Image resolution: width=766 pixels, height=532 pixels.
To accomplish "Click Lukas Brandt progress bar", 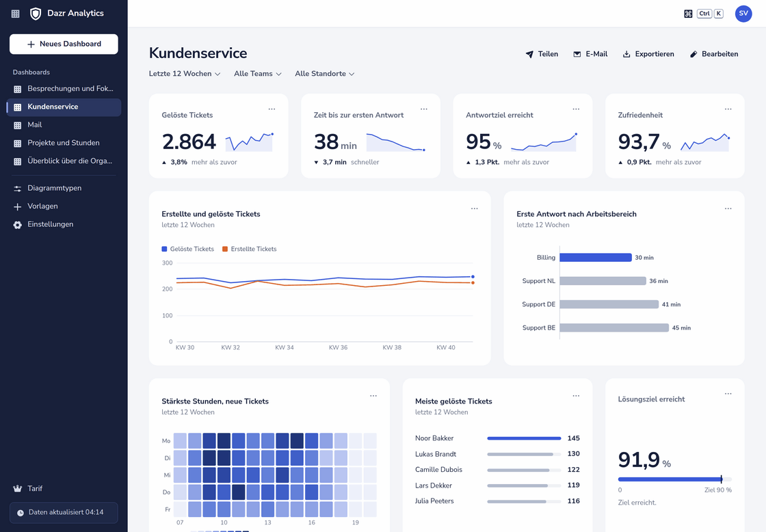I will [524, 454].
